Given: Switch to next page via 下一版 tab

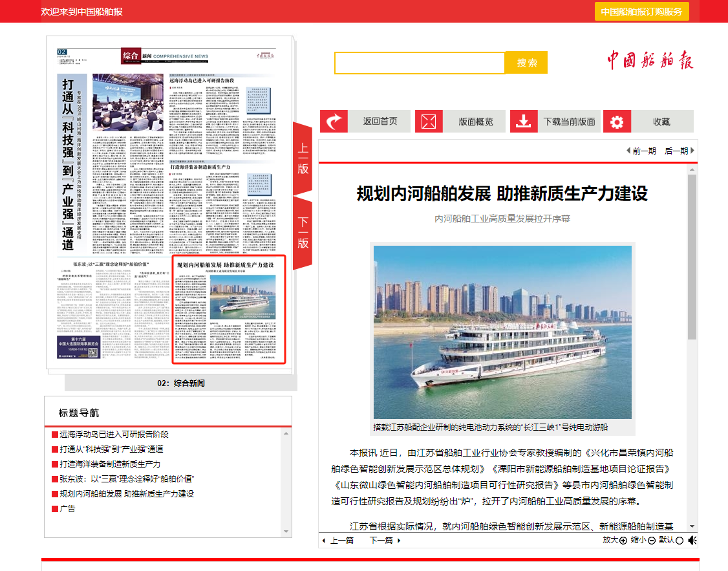Looking at the screenshot, I should tap(303, 233).
